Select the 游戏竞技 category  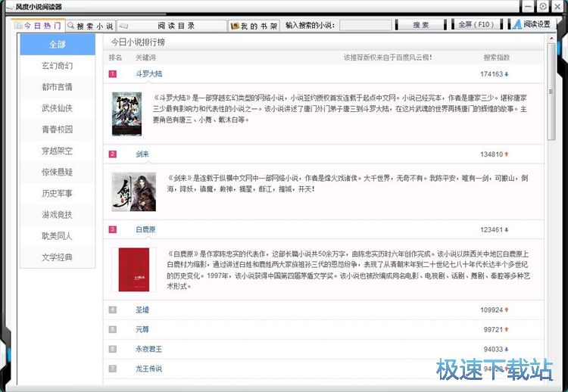[x=58, y=215]
